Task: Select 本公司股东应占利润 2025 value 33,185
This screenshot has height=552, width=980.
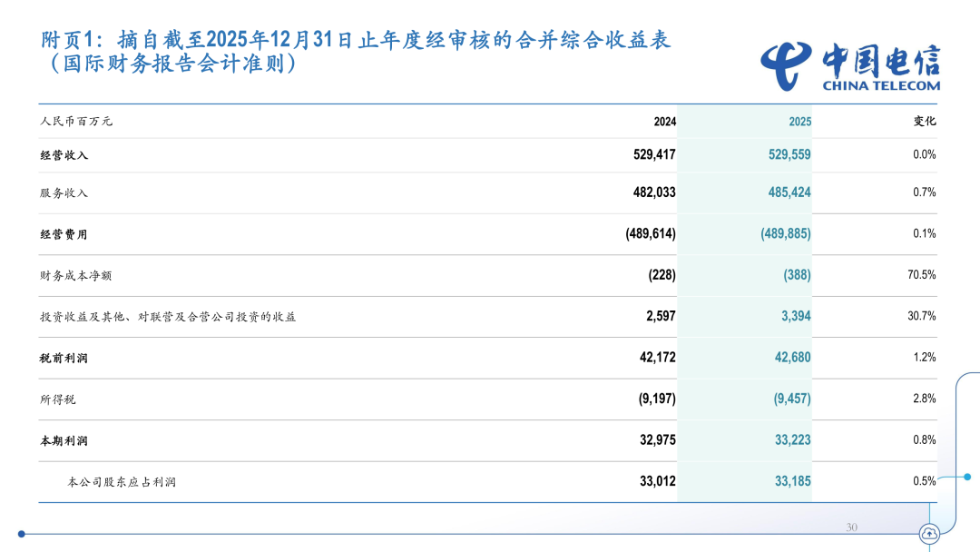Action: pos(793,481)
